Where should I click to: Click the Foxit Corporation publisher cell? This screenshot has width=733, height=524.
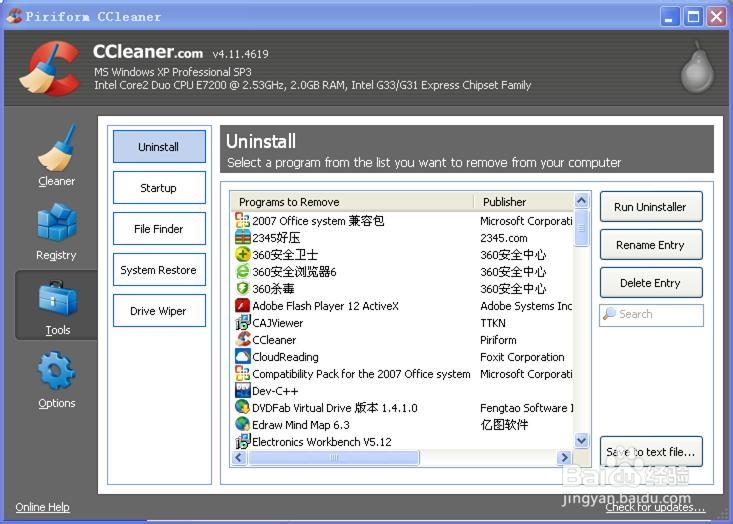coord(522,357)
